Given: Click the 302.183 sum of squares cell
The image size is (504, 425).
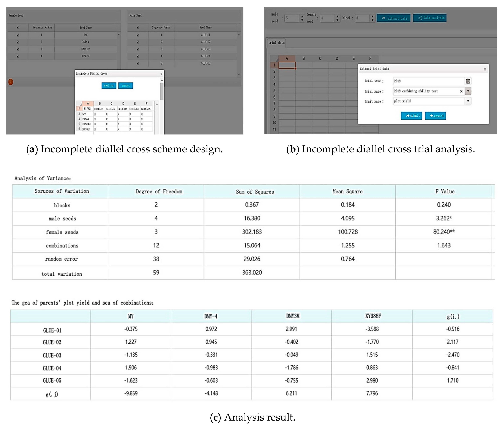Looking at the screenshot, I should (252, 232).
